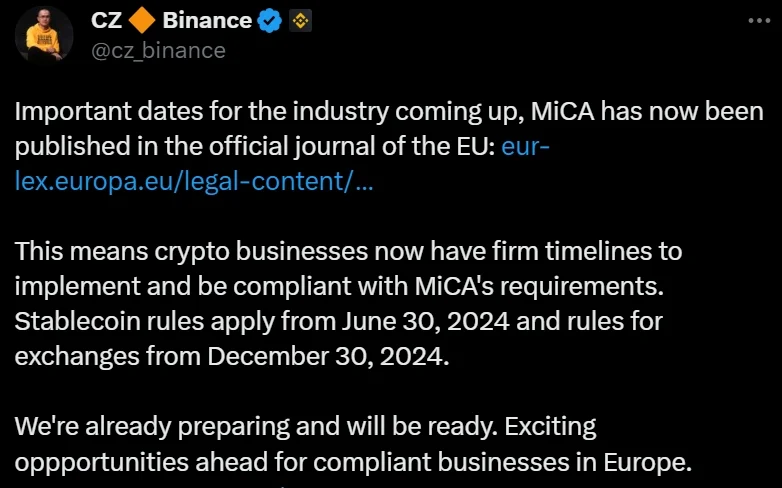Click the blue verified checkmark badge

(270, 21)
